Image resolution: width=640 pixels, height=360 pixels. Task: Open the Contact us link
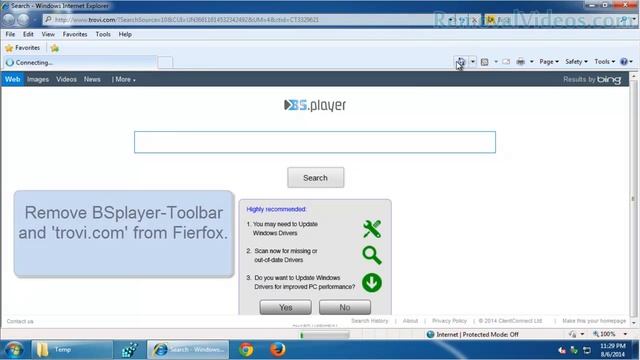tap(20, 322)
